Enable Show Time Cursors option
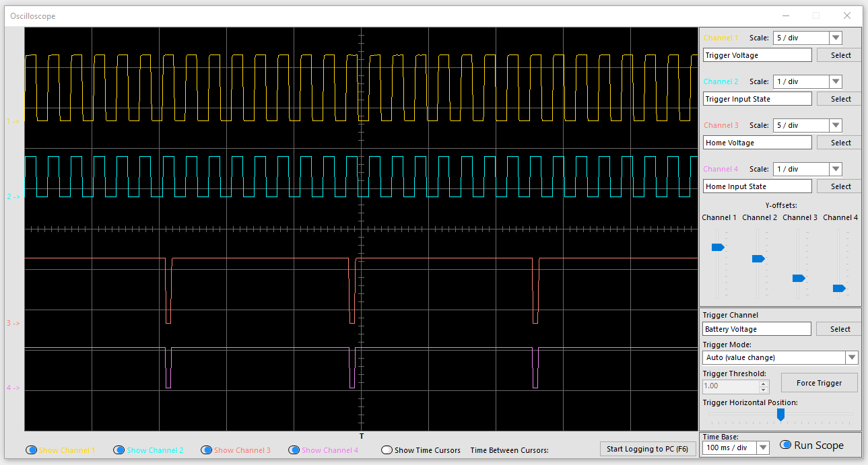Screen dimensions: 868x465 [x=387, y=450]
